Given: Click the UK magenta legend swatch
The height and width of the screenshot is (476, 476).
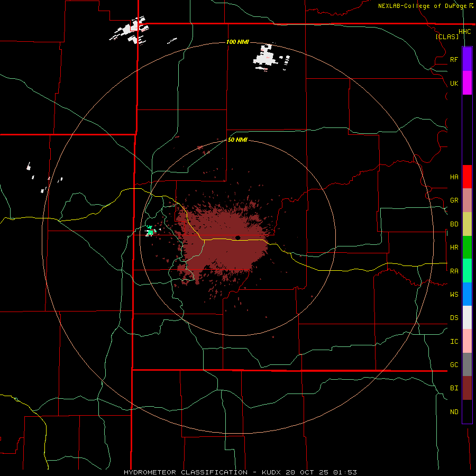Looking at the screenshot, I should coord(467,83).
